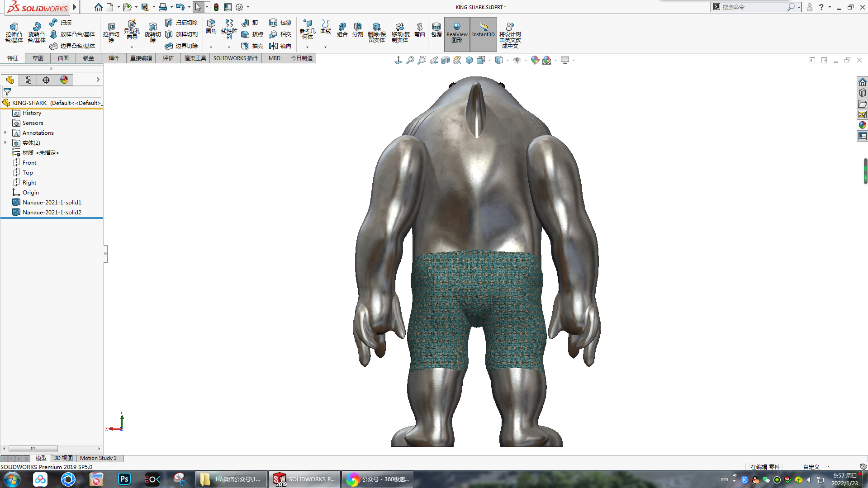Open the 自定义 units status item
This screenshot has width=868, height=488.
(811, 467)
